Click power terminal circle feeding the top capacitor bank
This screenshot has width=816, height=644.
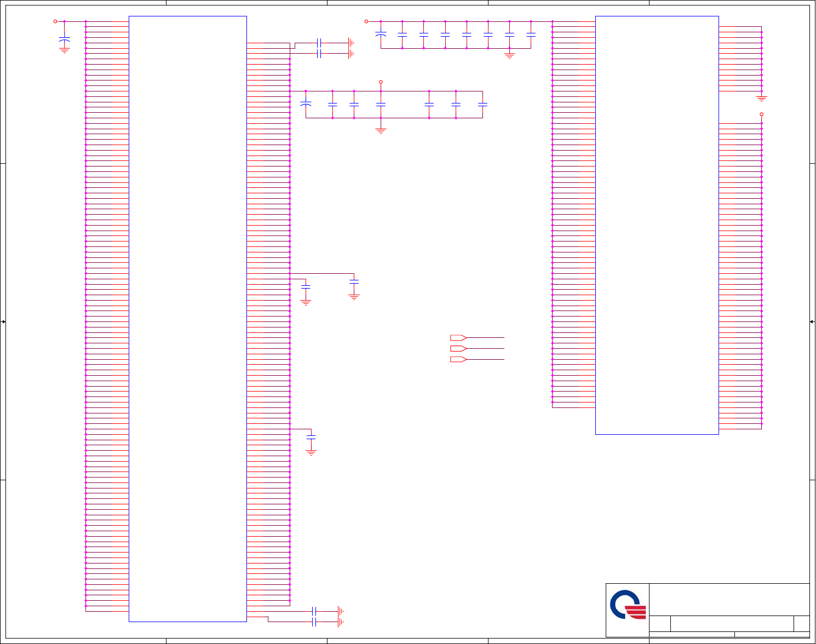[x=366, y=21]
